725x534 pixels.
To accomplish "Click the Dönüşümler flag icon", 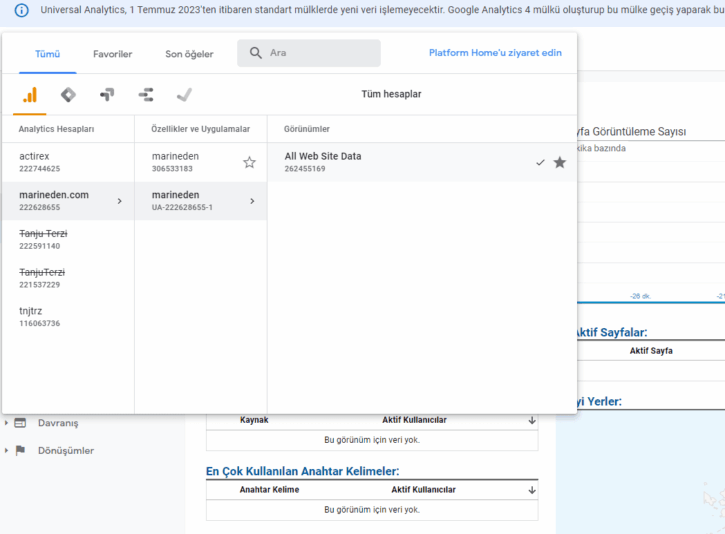I will click(20, 450).
